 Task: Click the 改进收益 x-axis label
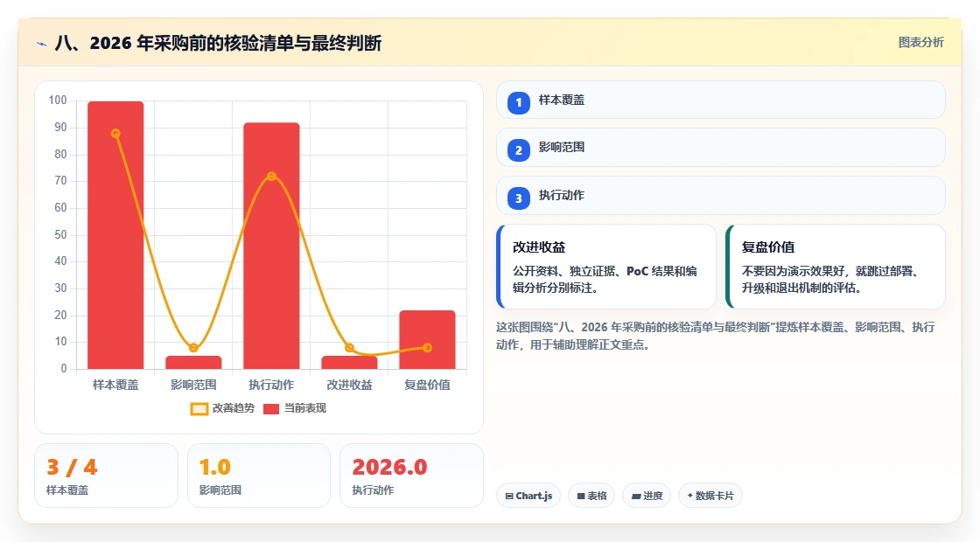tap(349, 386)
